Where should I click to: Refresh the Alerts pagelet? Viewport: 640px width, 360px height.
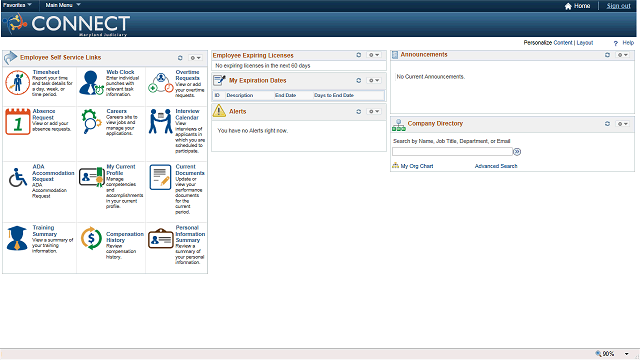pos(358,111)
